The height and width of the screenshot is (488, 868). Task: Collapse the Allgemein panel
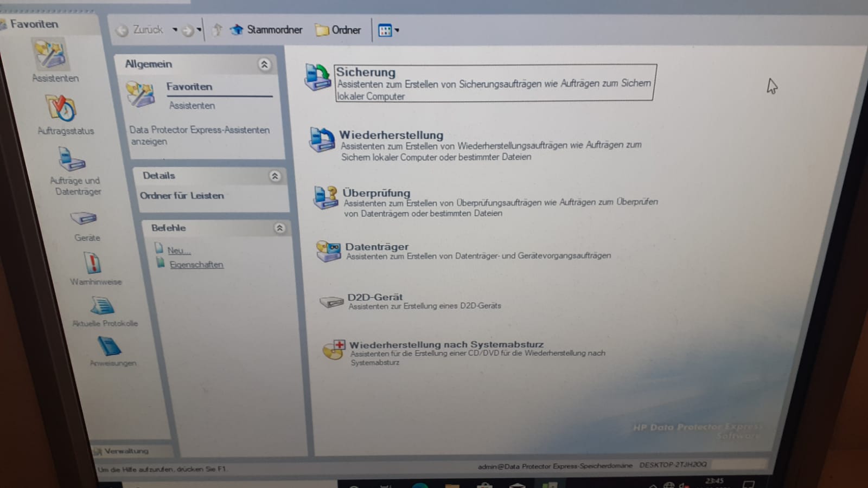point(264,65)
